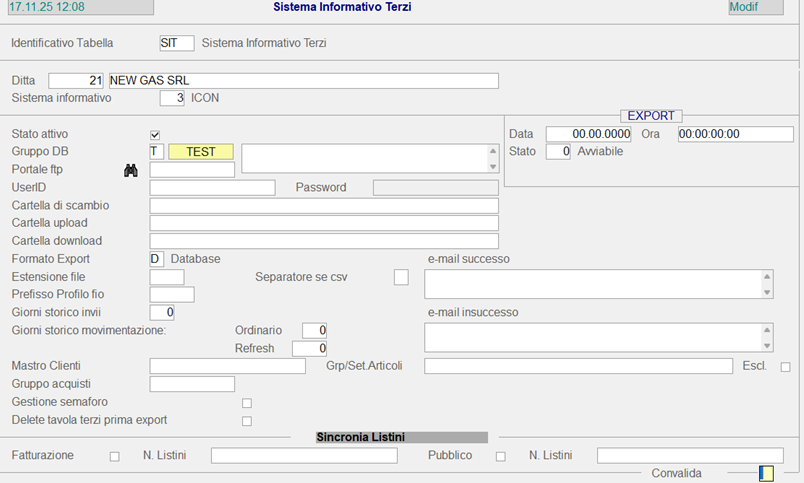This screenshot has height=483, width=804.
Task: Enable the Gestione semaforo checkbox
Action: point(247,403)
